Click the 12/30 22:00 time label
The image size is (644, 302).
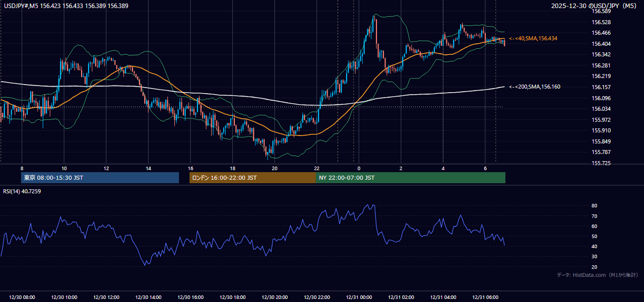(317, 297)
